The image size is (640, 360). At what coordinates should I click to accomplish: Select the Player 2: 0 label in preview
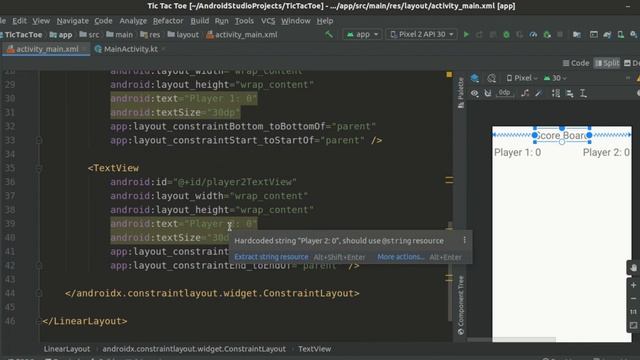(x=606, y=153)
